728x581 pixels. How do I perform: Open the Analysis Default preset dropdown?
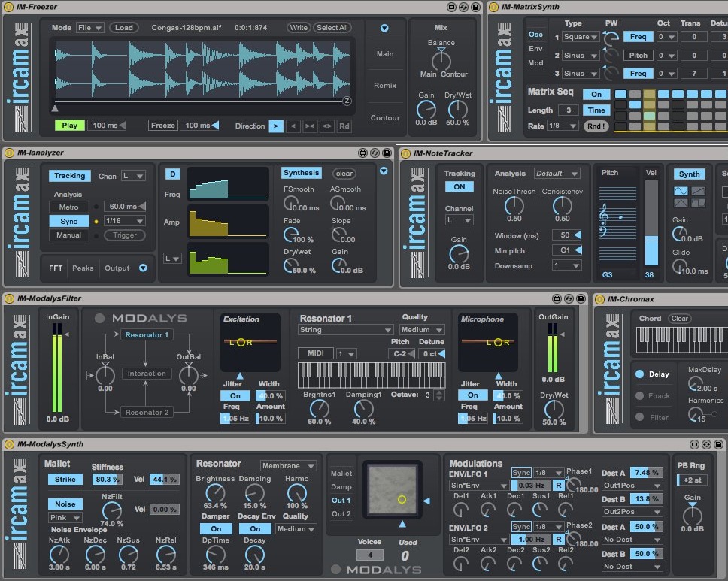click(x=557, y=174)
